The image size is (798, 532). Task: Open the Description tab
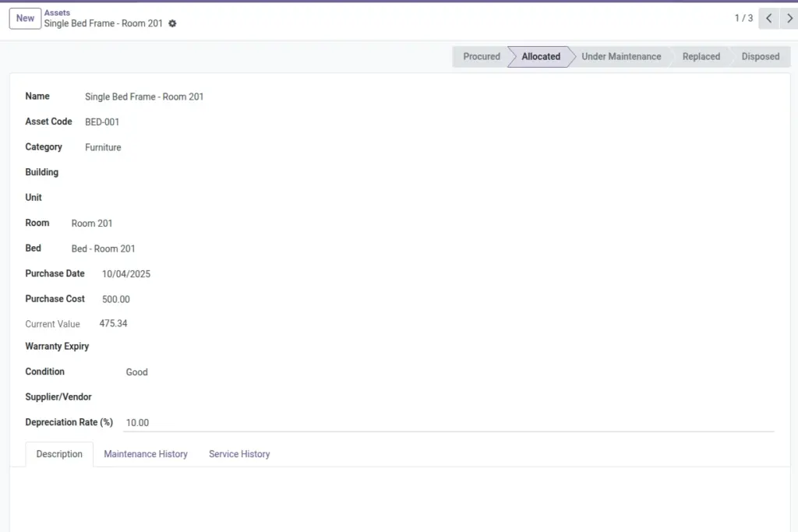[59, 454]
